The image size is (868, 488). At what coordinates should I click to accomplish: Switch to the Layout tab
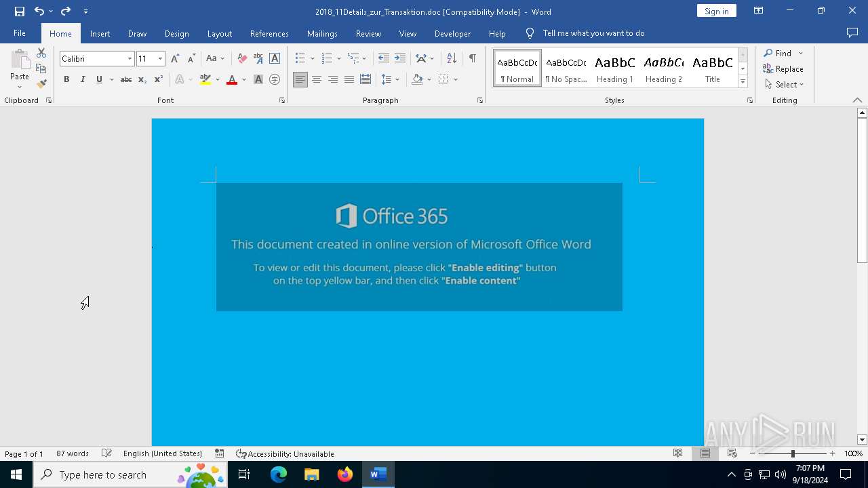219,33
